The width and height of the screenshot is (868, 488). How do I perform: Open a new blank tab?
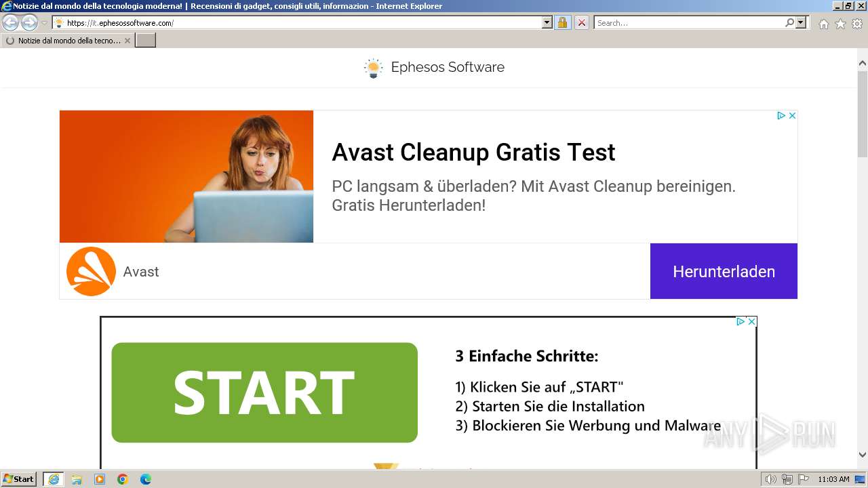[x=145, y=41]
